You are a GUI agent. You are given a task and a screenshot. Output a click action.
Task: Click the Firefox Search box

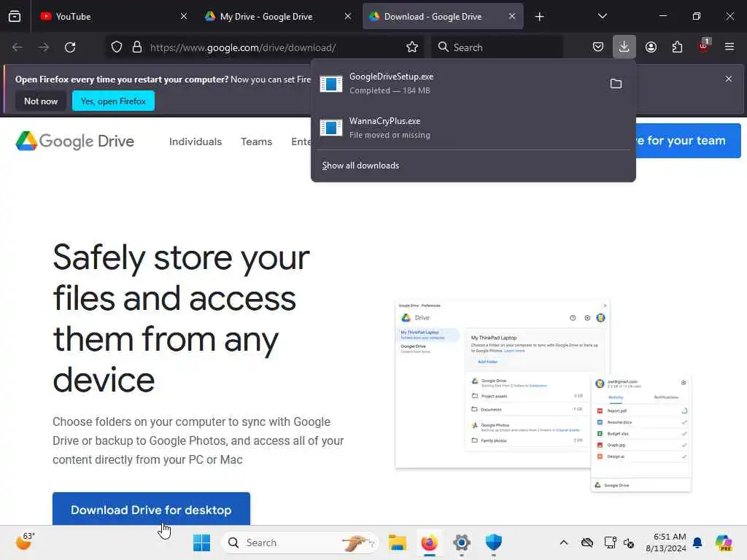click(x=498, y=47)
